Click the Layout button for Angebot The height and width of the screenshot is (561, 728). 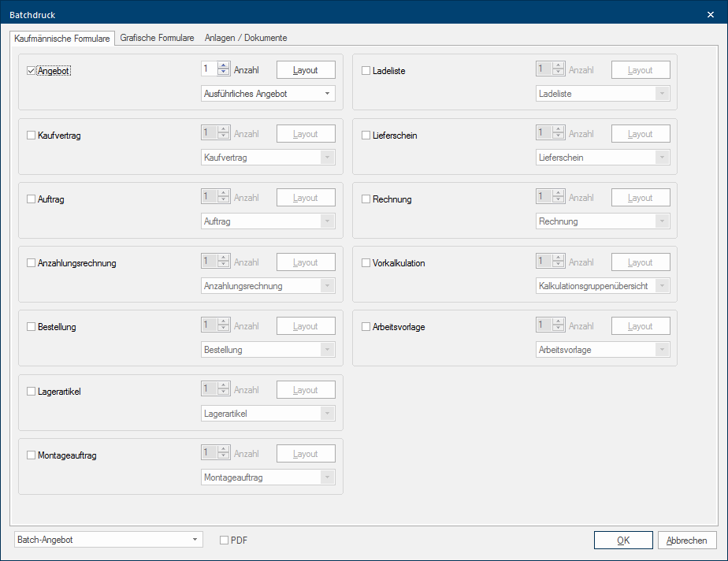tap(306, 70)
